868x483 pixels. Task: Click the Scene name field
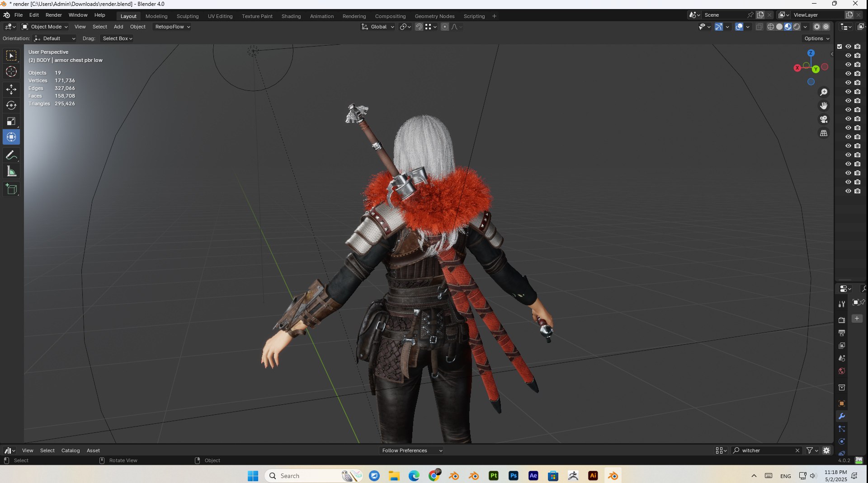[725, 15]
